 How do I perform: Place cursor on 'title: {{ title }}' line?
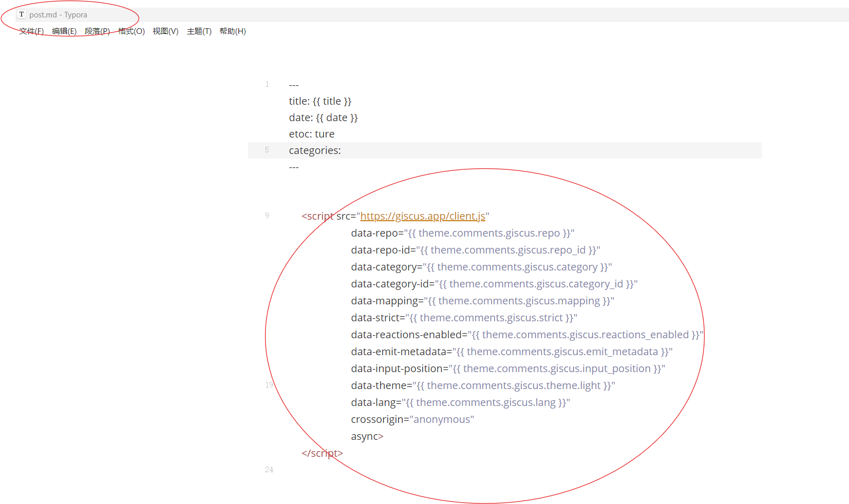point(320,101)
